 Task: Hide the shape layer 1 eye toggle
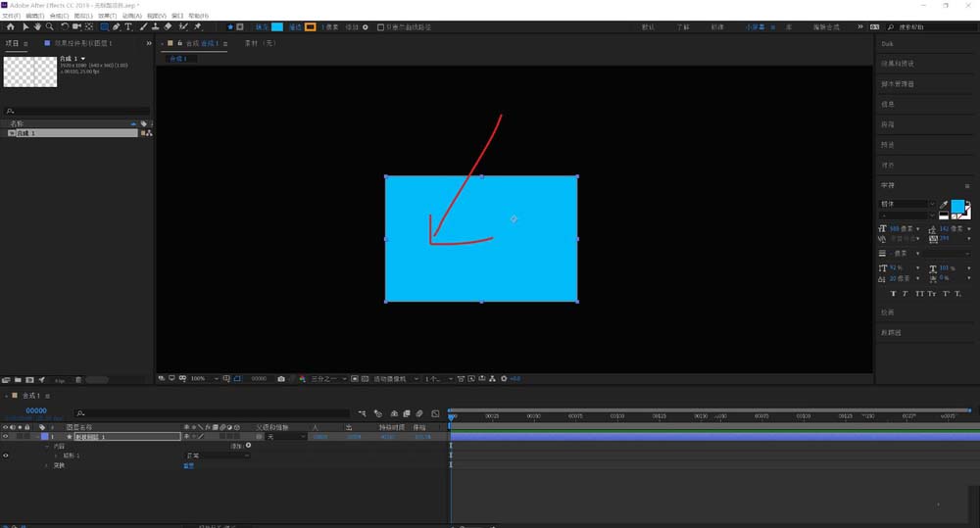pos(6,437)
